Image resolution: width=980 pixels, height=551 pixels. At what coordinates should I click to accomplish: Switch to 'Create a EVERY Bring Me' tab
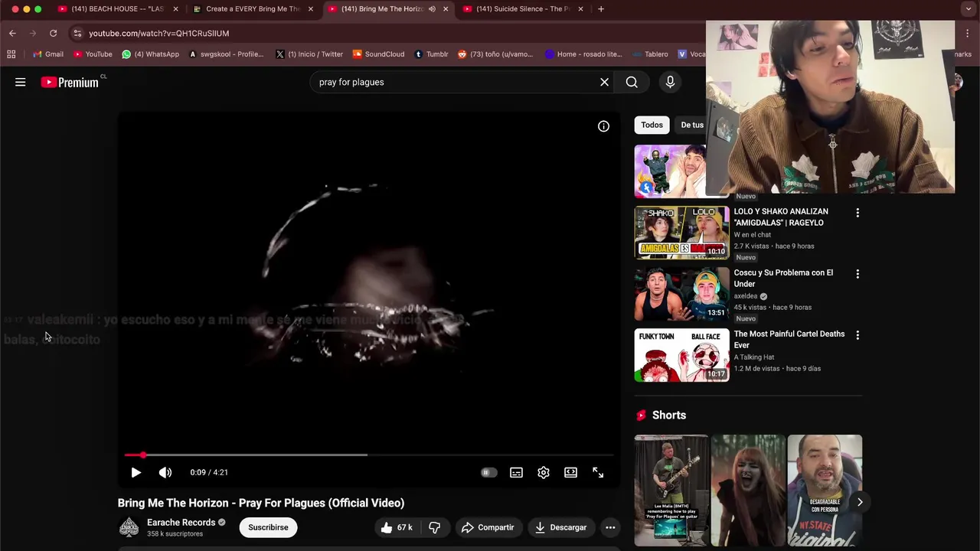point(253,9)
